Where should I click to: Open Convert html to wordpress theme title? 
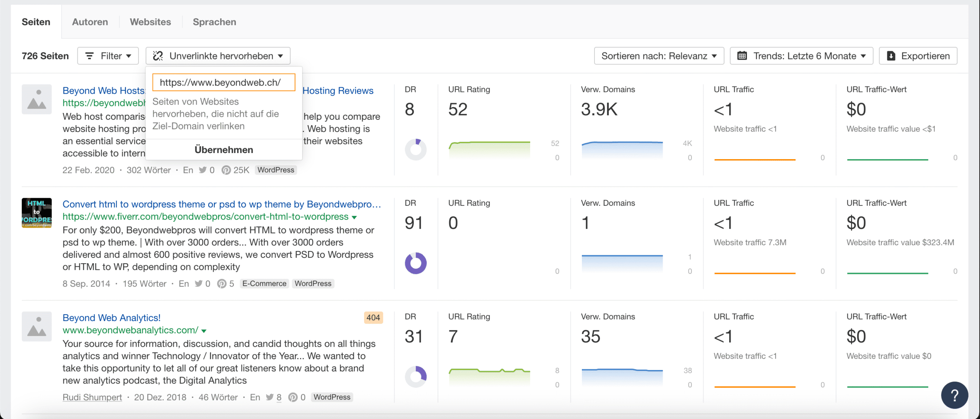pos(222,204)
